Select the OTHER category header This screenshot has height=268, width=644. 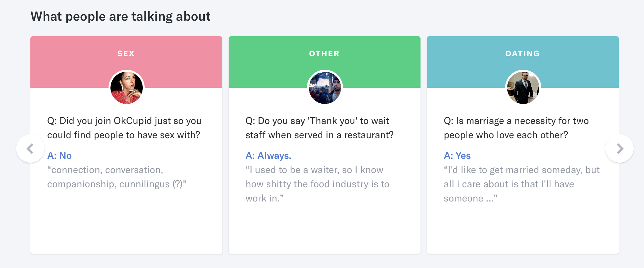[x=324, y=54]
